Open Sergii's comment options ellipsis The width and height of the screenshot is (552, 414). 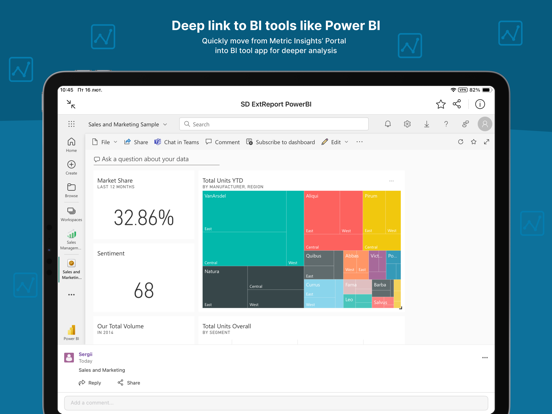pos(485,358)
